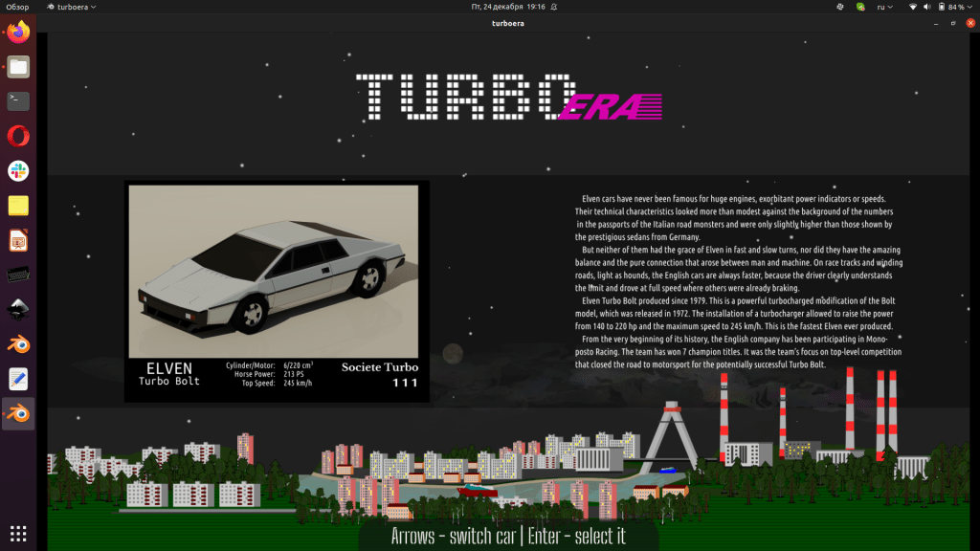Viewport: 980px width, 551px height.
Task: Open the yellow sticky notes app
Action: pyautogui.click(x=18, y=206)
